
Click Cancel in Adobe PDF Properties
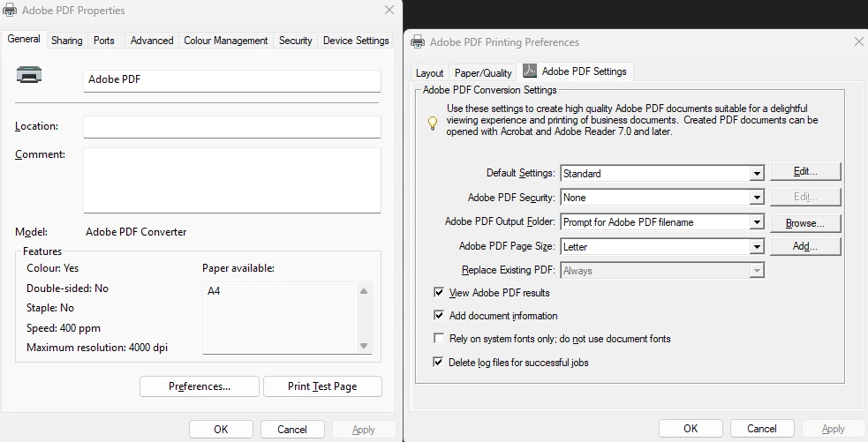(292, 430)
